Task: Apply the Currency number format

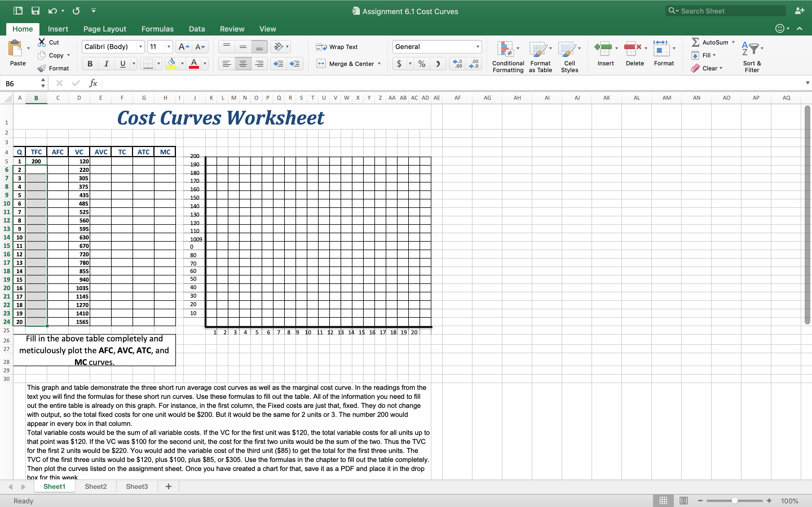Action: 399,63
